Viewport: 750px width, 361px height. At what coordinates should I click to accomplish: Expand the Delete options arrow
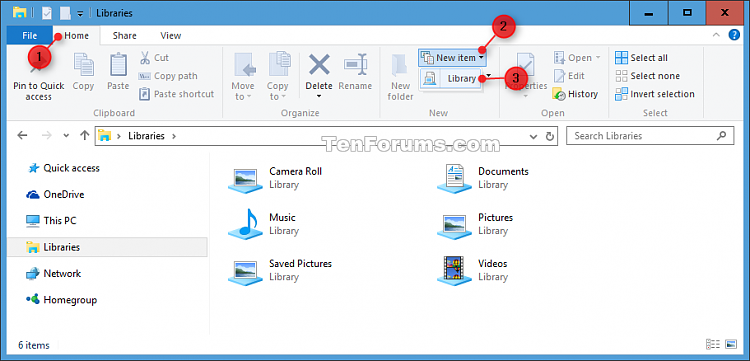(319, 97)
